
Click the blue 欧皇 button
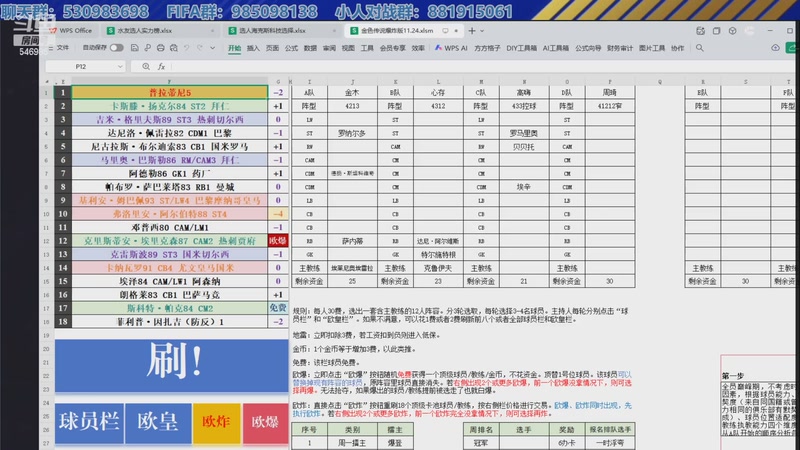point(158,422)
